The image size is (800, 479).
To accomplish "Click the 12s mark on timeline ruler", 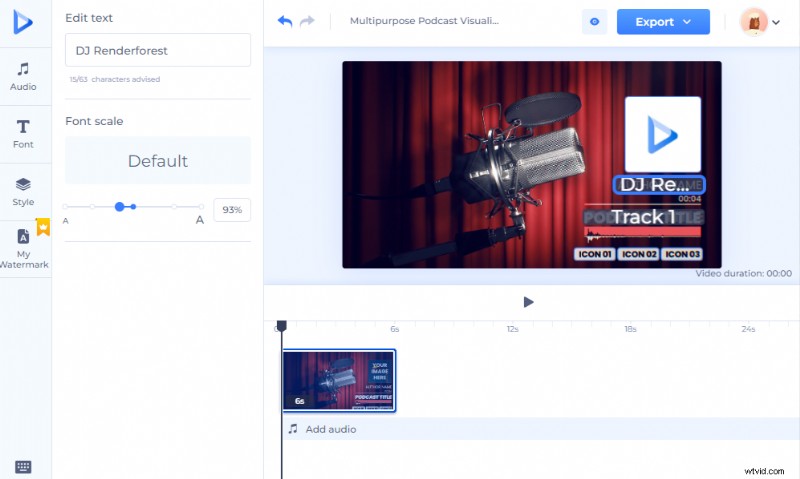I will click(512, 329).
